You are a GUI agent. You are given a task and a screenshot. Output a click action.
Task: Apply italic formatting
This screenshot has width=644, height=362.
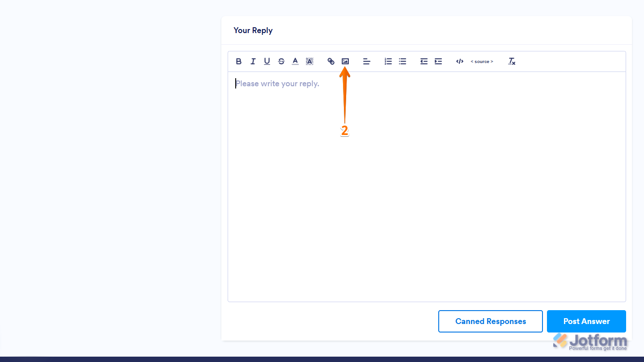pyautogui.click(x=253, y=61)
